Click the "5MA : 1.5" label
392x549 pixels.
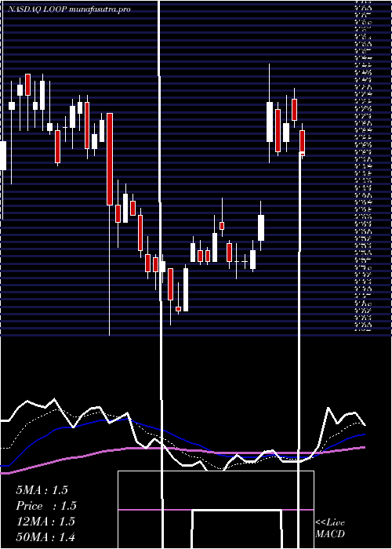click(42, 490)
